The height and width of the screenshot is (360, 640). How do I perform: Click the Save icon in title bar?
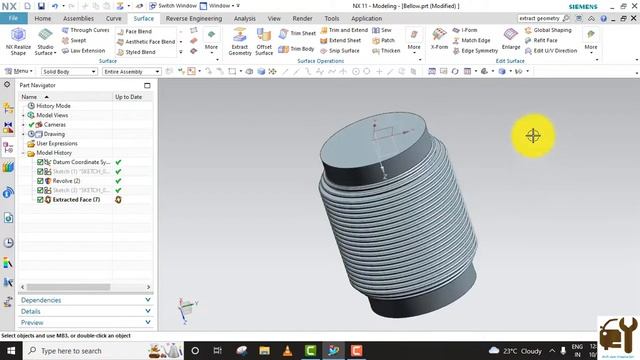tap(41, 6)
